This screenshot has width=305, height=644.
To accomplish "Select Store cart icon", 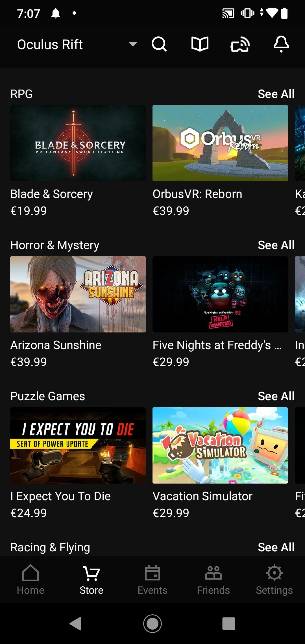I will 91,573.
